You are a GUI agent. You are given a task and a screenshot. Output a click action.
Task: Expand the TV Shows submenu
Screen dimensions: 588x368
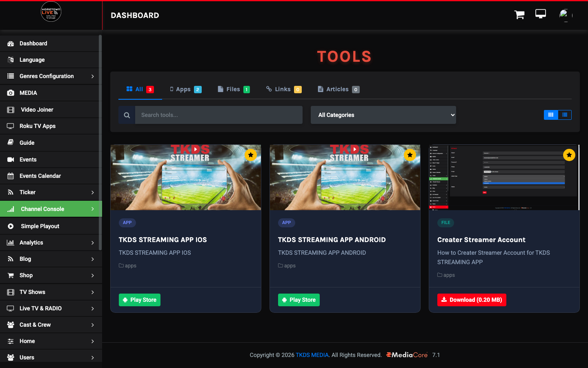pos(93,292)
